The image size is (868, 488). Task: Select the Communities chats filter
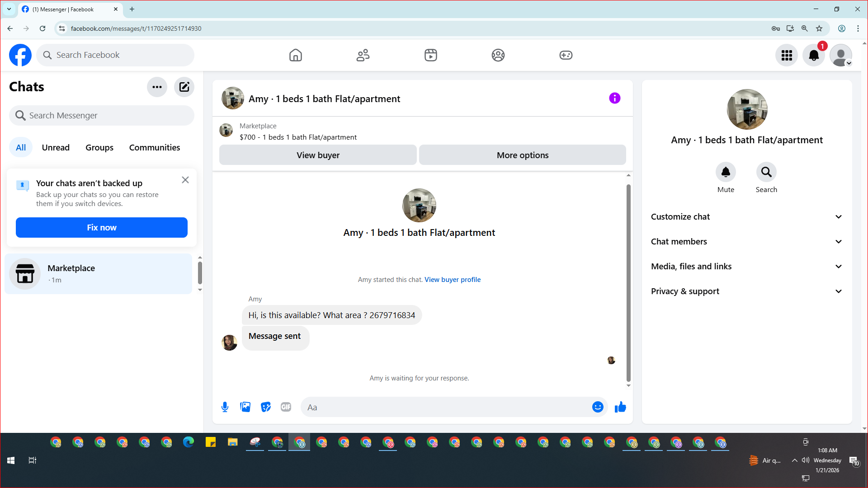pos(155,147)
